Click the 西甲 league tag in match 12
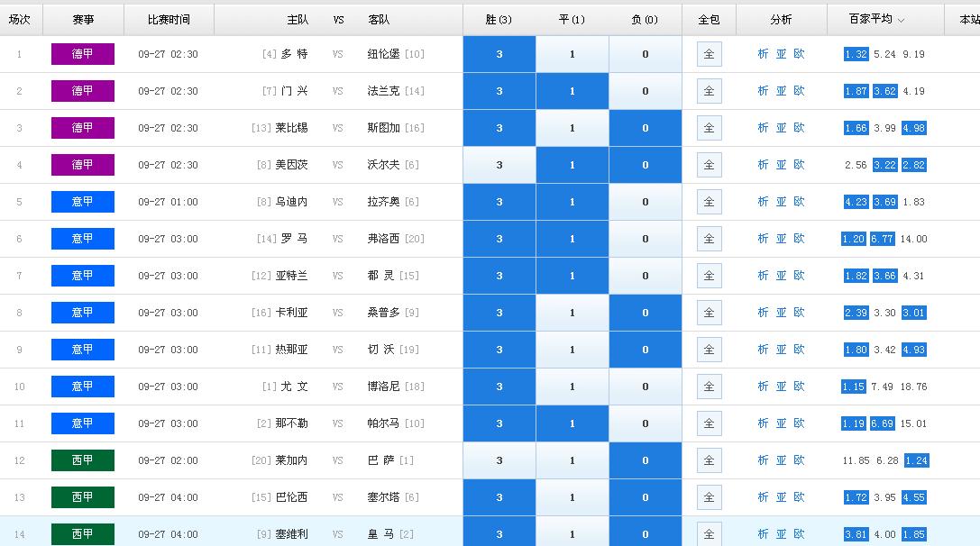Image resolution: width=980 pixels, height=546 pixels. (x=83, y=460)
